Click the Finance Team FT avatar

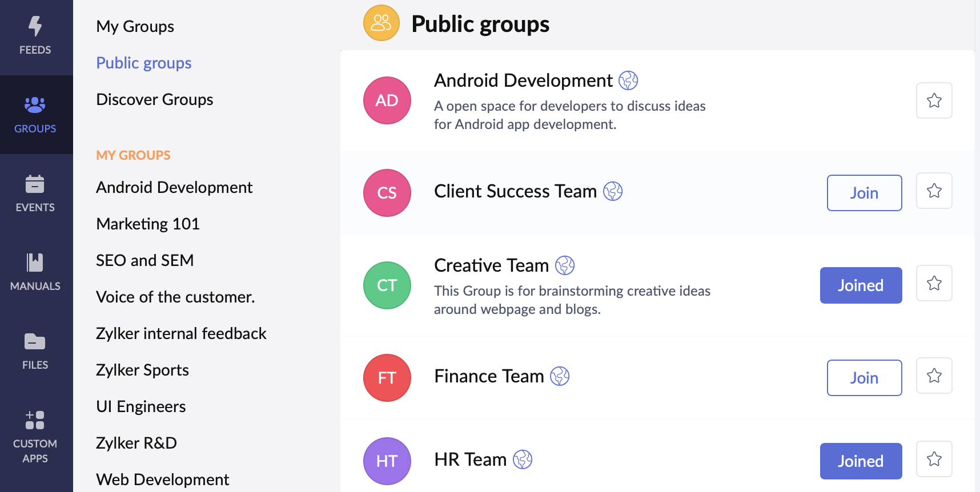point(387,378)
